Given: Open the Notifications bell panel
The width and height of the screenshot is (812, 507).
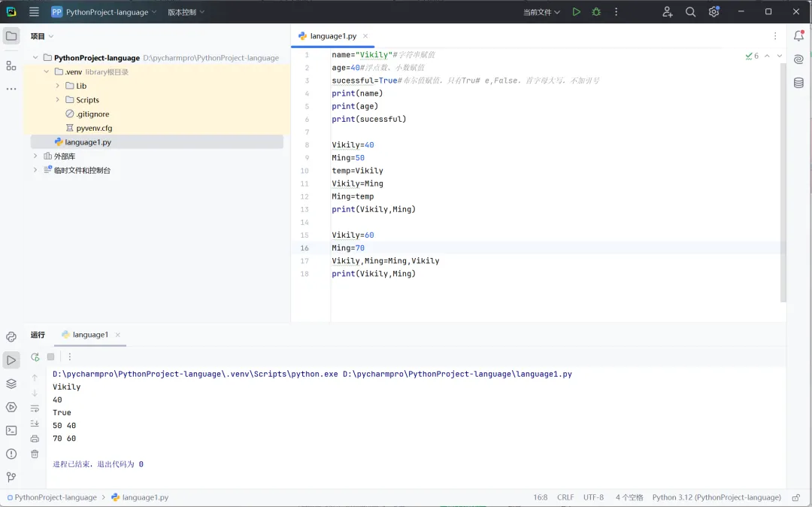Looking at the screenshot, I should click(798, 36).
